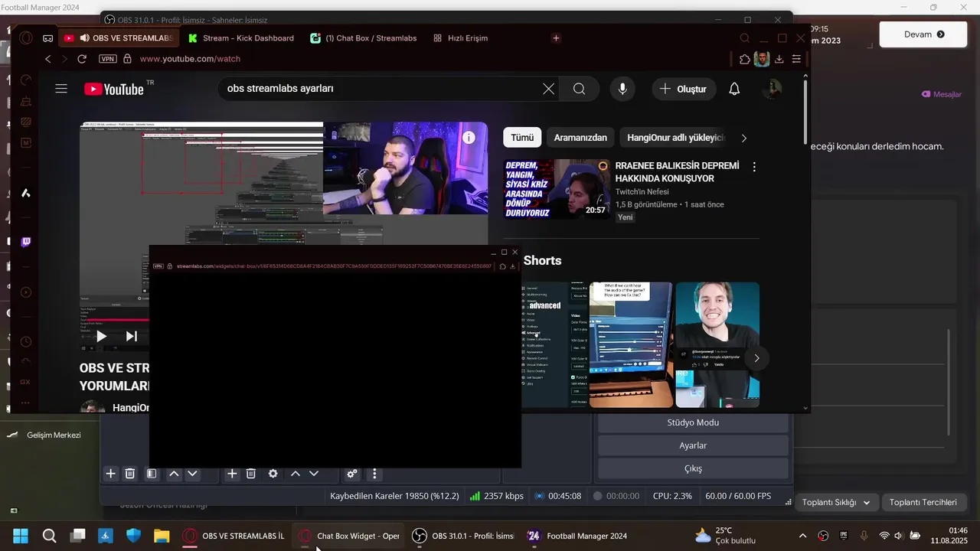The image size is (980, 551).
Task: Open Opera easy setup sliders icon
Action: 797,59
